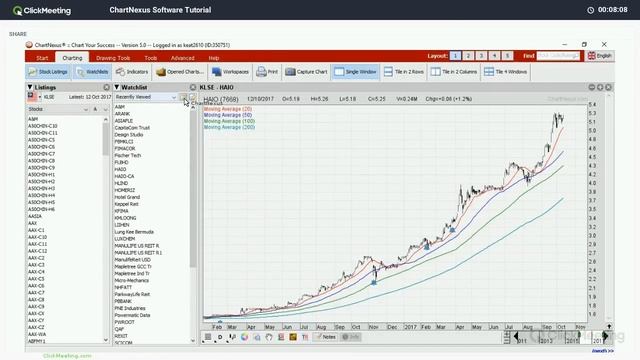Click the Notes button below chart
Screen dimensions: 640x360
point(326,337)
